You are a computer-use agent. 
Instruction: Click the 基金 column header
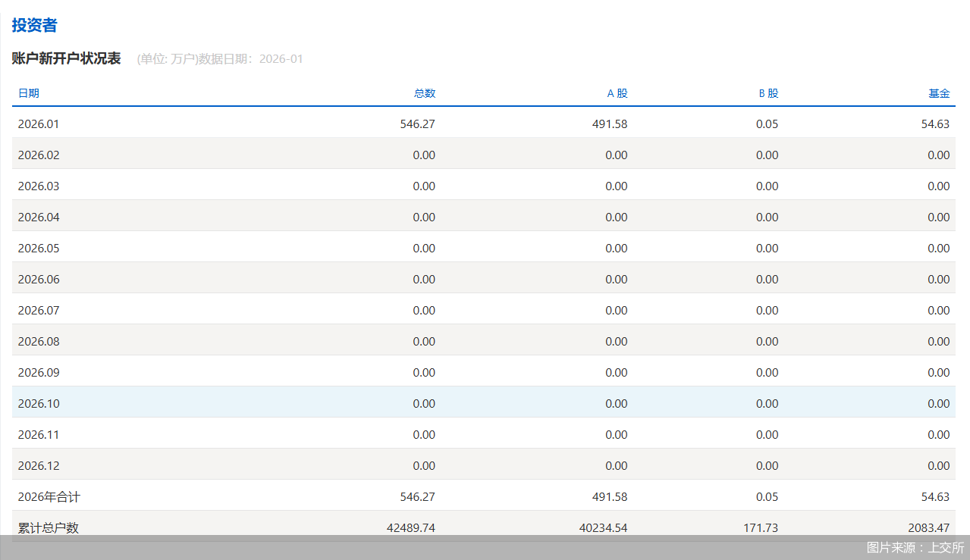[939, 93]
